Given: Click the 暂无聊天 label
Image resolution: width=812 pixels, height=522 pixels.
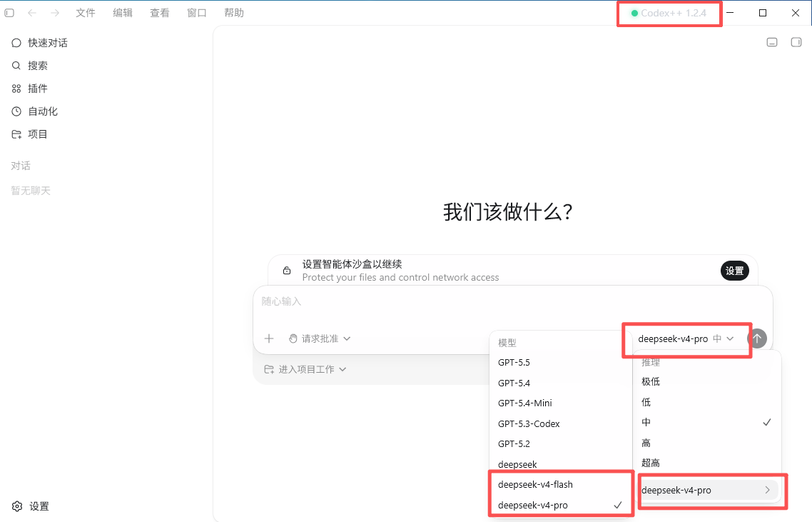Looking at the screenshot, I should (x=31, y=191).
